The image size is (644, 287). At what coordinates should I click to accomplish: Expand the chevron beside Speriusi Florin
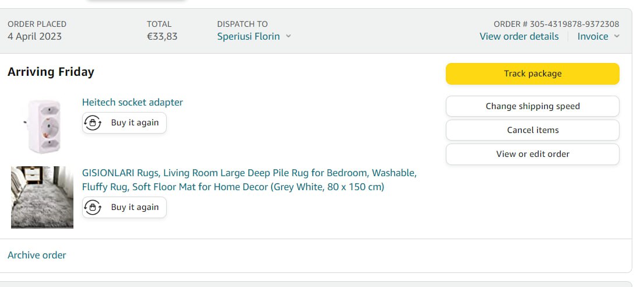click(288, 36)
